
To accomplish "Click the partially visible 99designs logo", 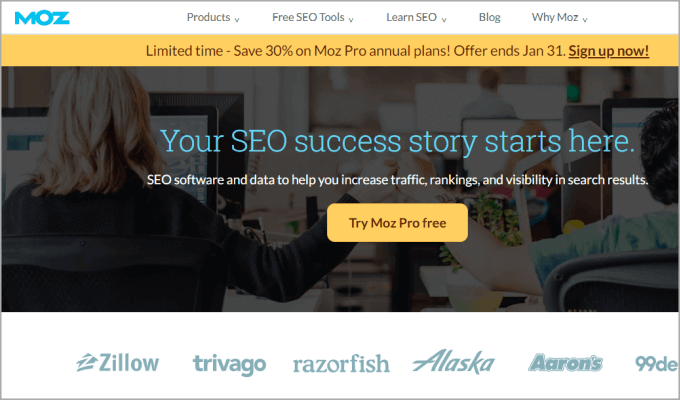I will click(x=657, y=364).
